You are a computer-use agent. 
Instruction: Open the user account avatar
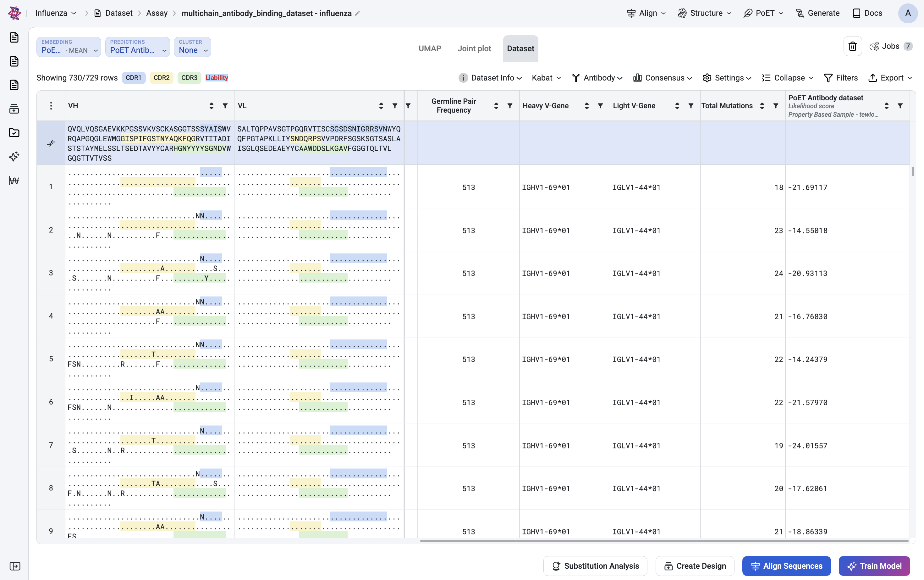click(908, 13)
